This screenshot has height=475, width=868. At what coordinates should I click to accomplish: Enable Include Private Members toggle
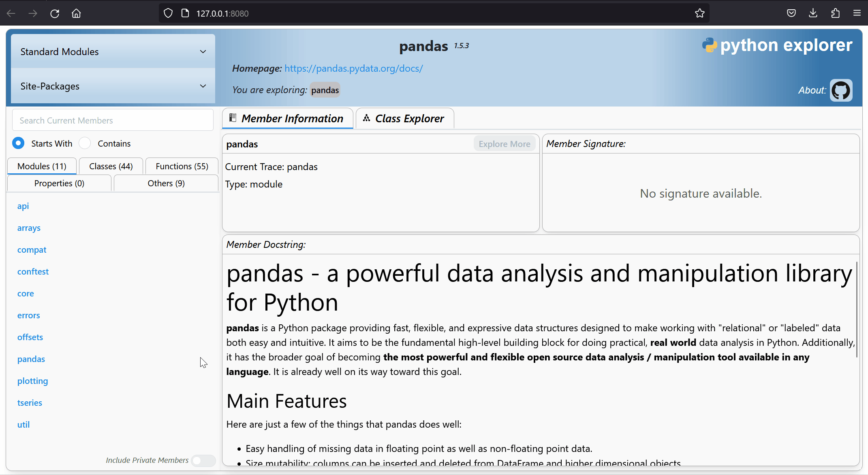pos(203,460)
